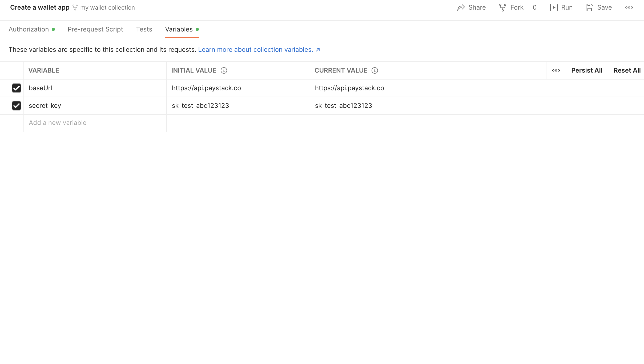Open Learn more about collection variables link
Screen dimensions: 644x364
click(255, 50)
